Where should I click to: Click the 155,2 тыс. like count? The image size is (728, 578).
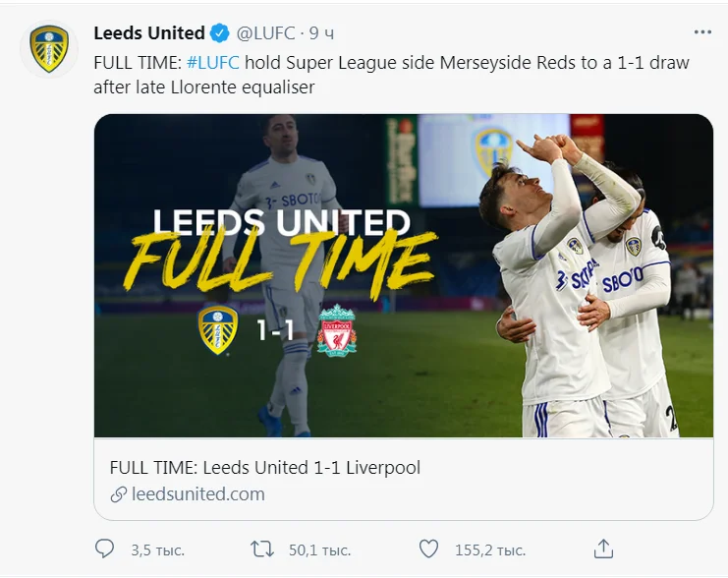(x=489, y=549)
